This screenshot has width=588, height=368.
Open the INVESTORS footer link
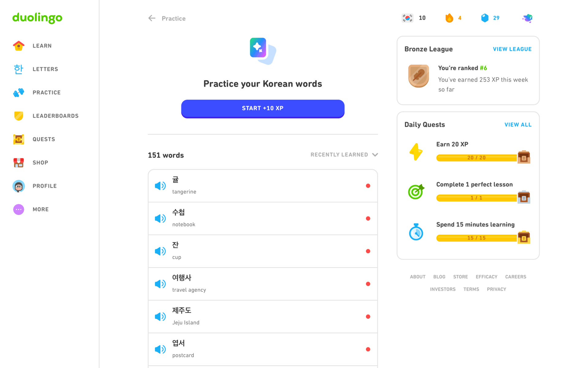click(443, 289)
